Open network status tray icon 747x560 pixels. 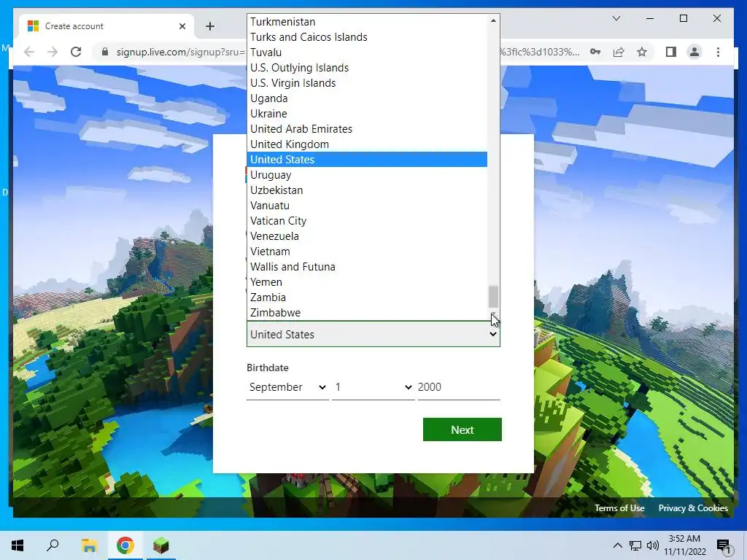tap(635, 545)
